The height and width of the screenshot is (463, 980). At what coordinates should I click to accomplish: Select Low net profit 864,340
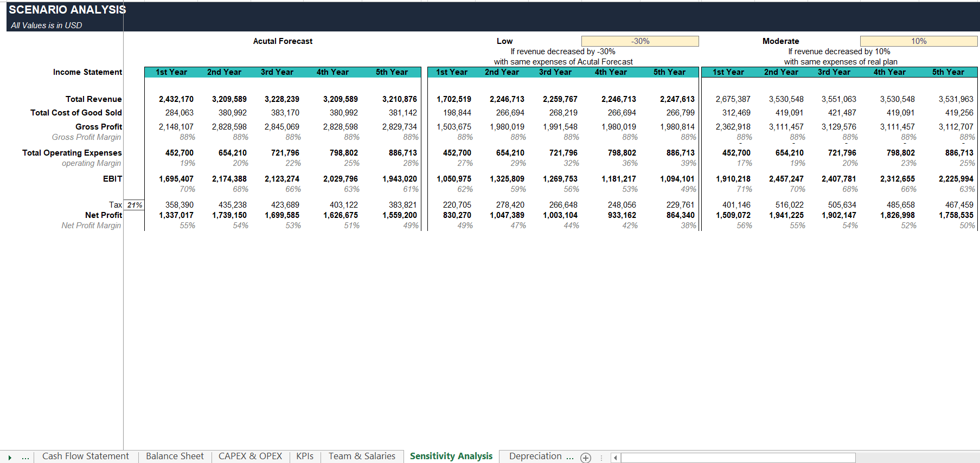pos(680,215)
